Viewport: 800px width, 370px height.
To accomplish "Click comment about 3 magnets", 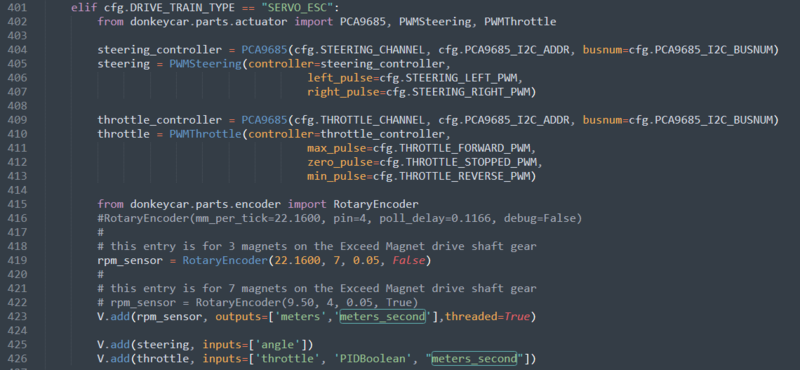I will coord(317,246).
